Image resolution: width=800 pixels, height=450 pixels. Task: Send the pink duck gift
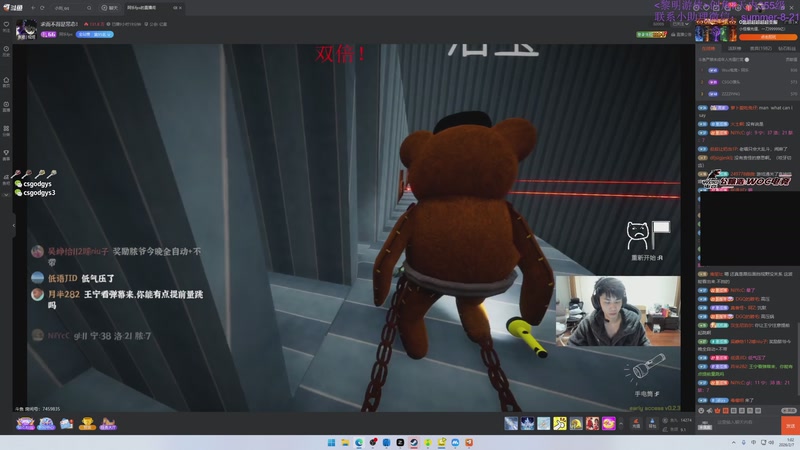click(x=609, y=423)
